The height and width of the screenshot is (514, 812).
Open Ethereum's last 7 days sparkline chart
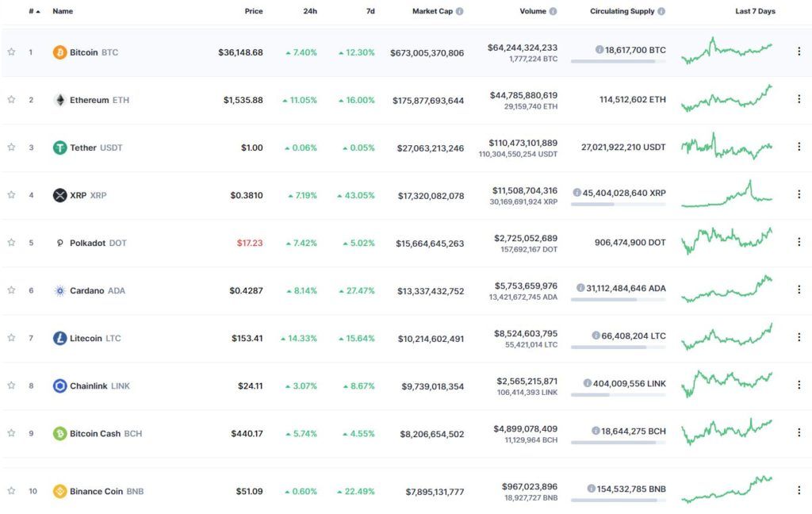tap(726, 98)
